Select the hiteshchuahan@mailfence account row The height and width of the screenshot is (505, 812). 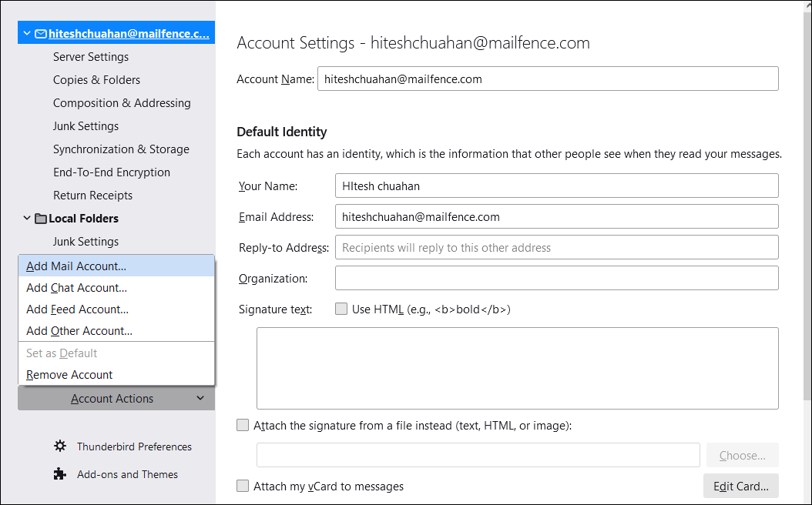pos(116,32)
